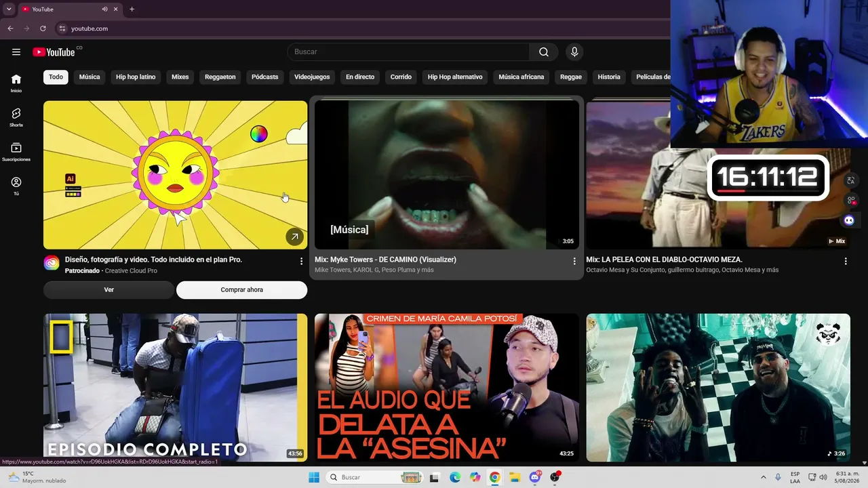
Task: Open Discord from the taskbar
Action: click(x=535, y=477)
